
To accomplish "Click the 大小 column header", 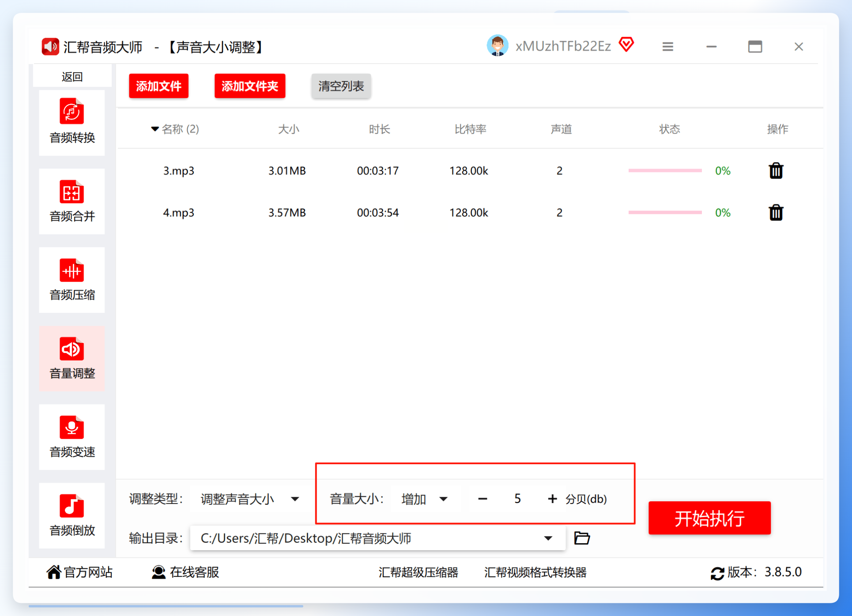I will (x=289, y=129).
